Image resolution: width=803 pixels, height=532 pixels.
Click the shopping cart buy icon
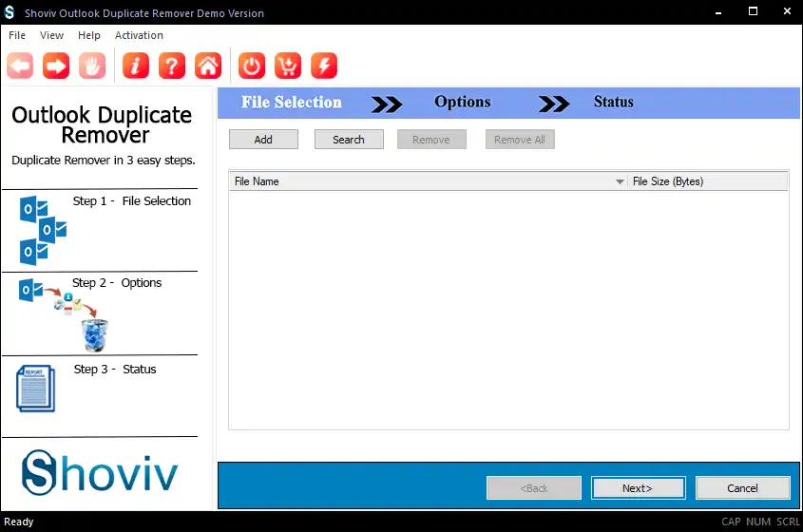288,66
